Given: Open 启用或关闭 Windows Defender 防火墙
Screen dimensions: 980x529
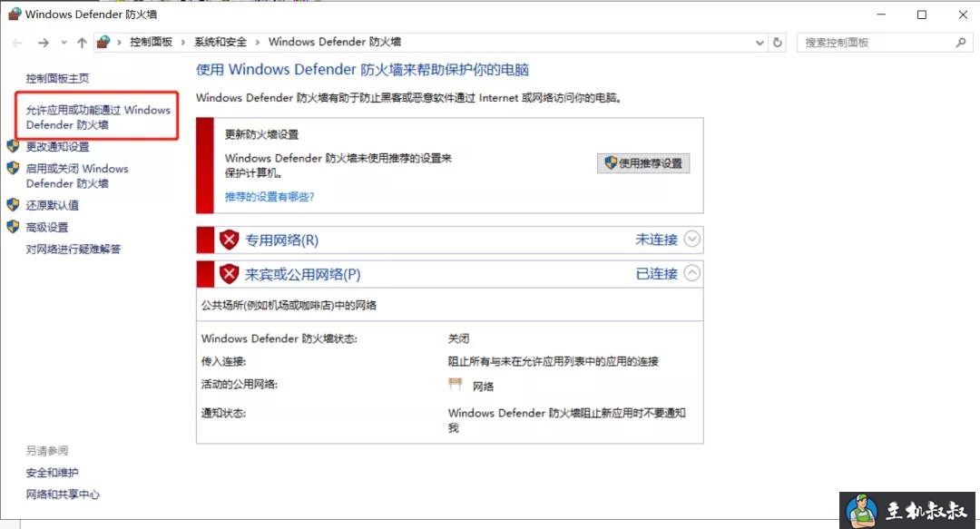Looking at the screenshot, I should click(x=77, y=176).
